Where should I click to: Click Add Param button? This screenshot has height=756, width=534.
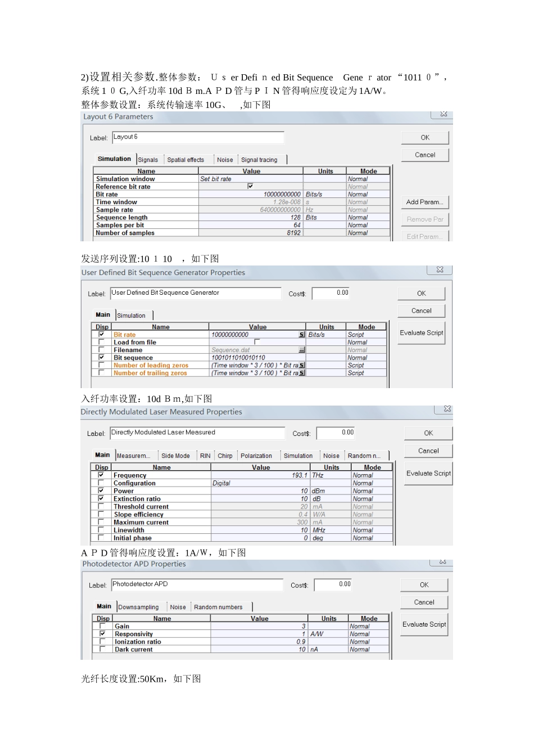point(424,202)
